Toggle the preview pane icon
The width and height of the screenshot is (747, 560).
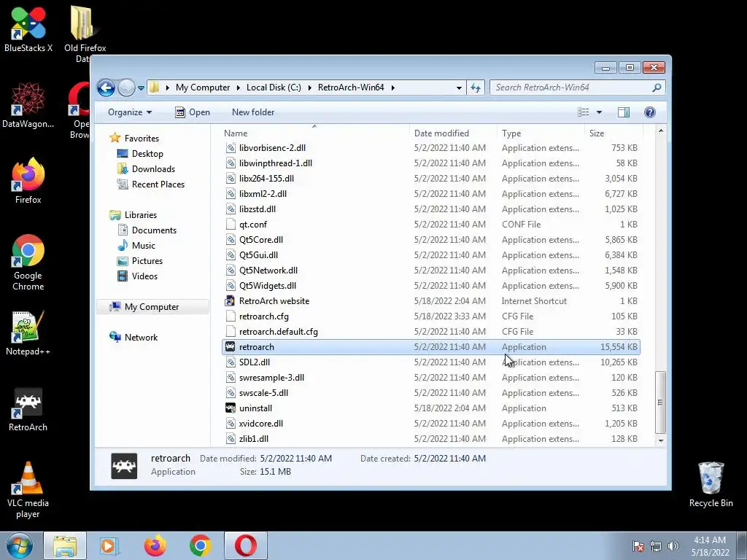coord(623,112)
